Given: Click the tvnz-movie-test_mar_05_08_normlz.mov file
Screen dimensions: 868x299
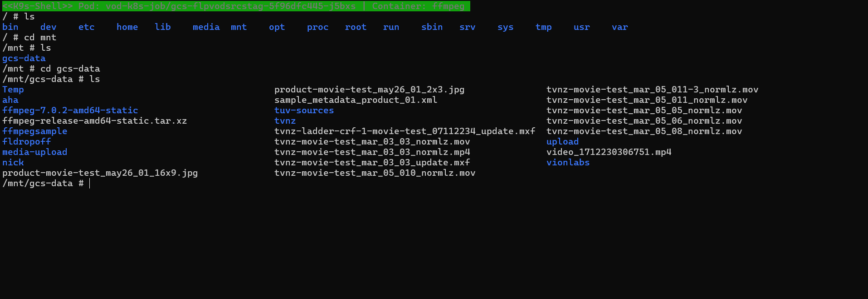Looking at the screenshot, I should tap(644, 131).
